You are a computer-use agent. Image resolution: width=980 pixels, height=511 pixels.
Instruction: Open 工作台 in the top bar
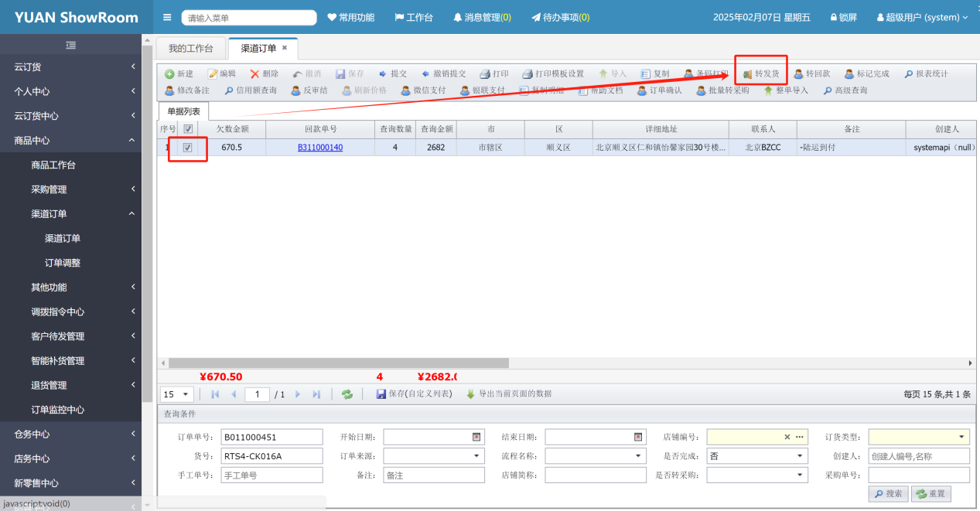[414, 17]
